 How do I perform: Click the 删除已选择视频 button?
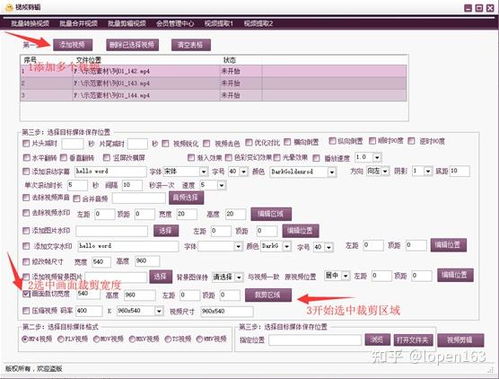click(x=132, y=45)
